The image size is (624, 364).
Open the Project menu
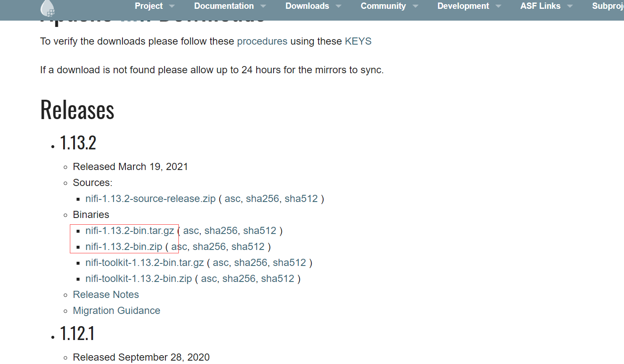pyautogui.click(x=149, y=6)
